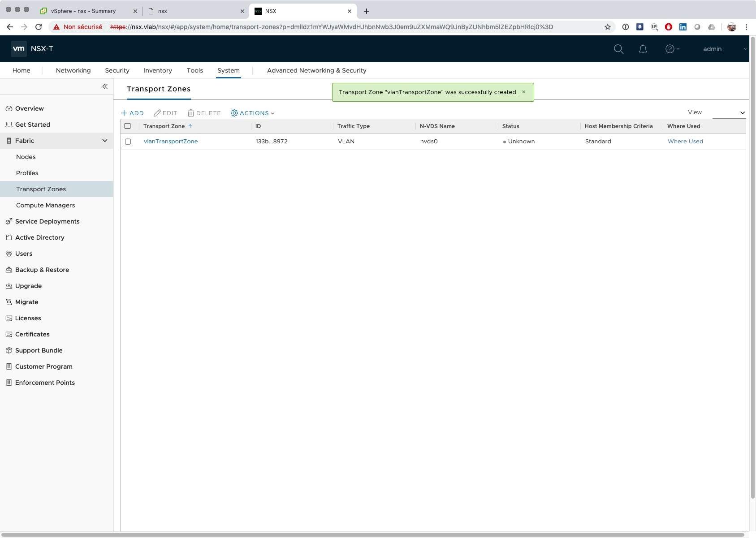Image resolution: width=756 pixels, height=538 pixels.
Task: Open the vlanTransportZone link
Action: coord(171,142)
